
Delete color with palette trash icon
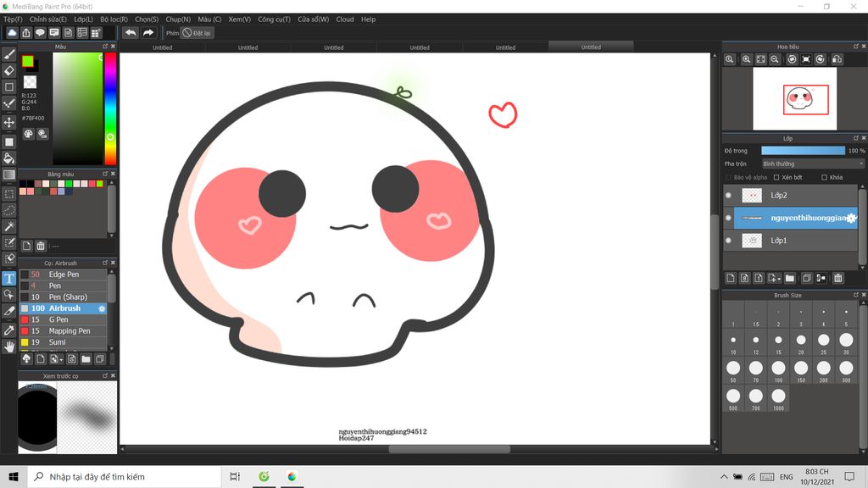pos(41,246)
